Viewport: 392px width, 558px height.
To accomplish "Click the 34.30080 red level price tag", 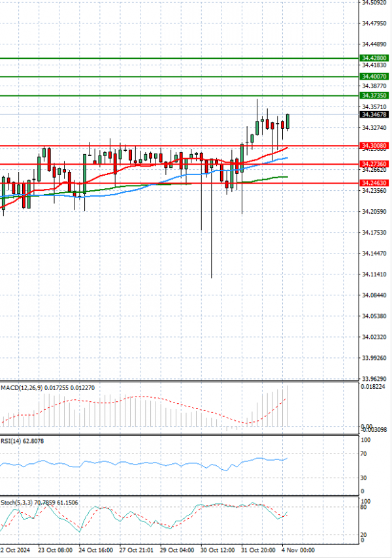I will coord(374,146).
